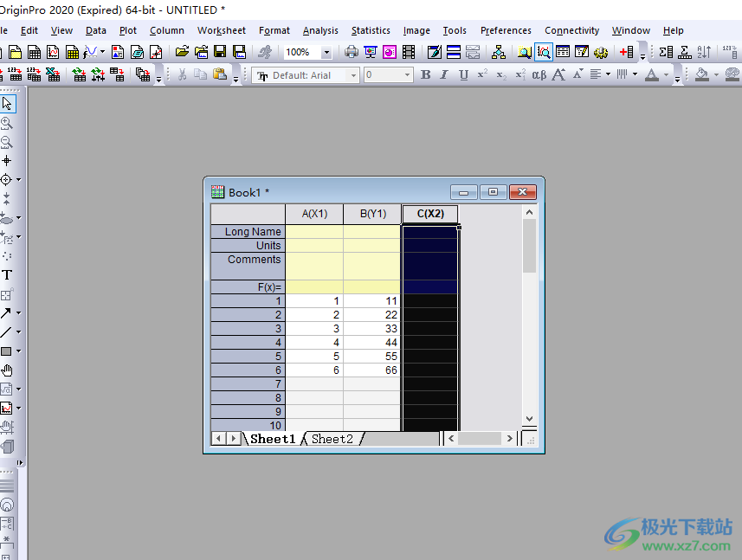
Task: Create a new workbook from toolbar
Action: click(x=34, y=52)
